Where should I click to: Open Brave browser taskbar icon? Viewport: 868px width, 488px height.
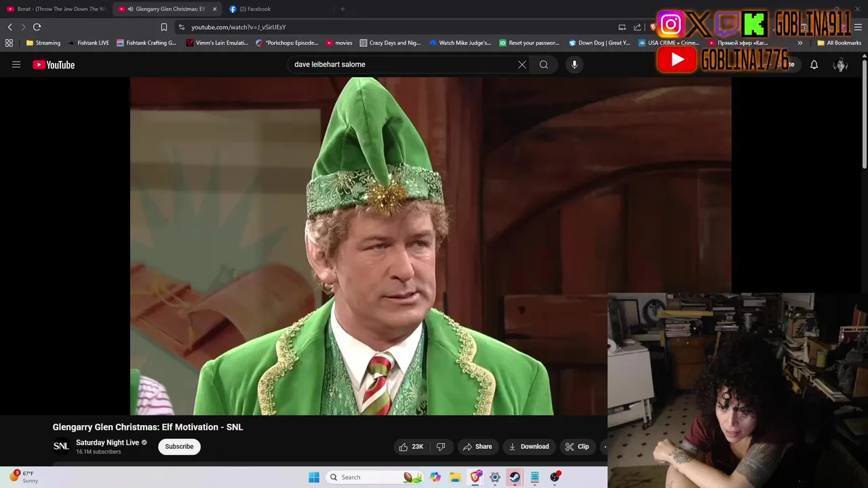point(475,477)
